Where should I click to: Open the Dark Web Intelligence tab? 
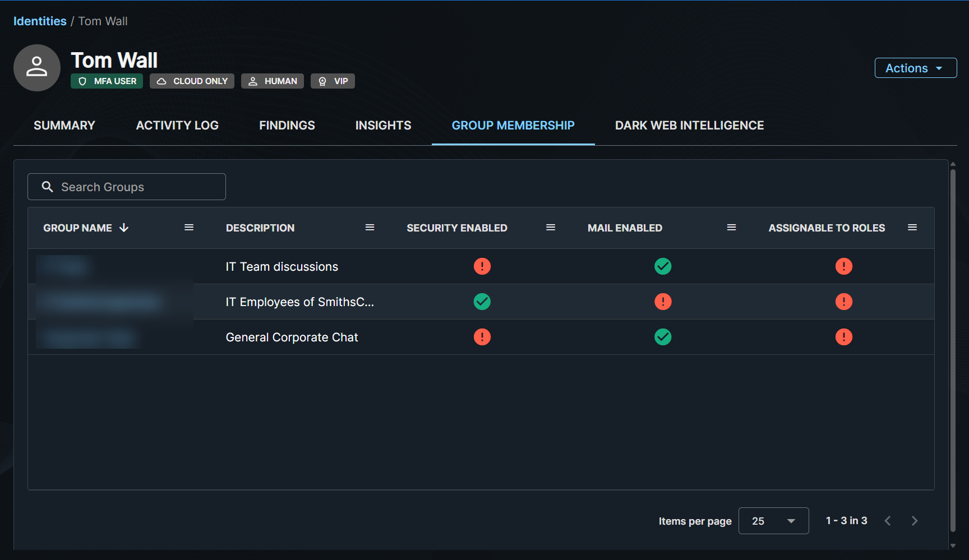(689, 126)
